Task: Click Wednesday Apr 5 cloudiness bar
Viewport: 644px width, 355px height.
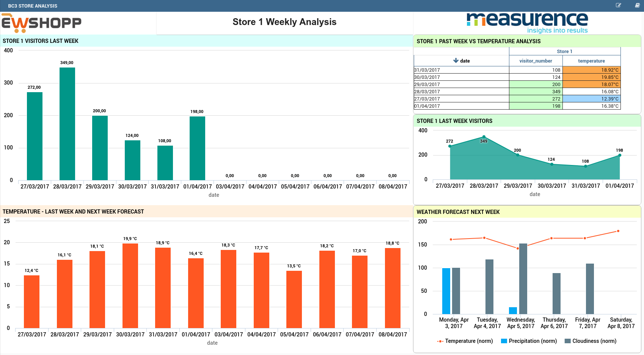Action: pos(523,279)
